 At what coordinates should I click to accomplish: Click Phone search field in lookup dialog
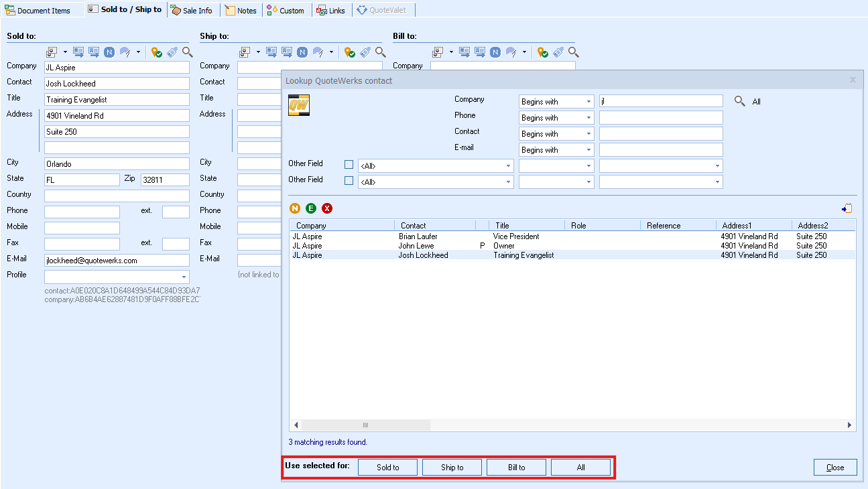pos(661,118)
